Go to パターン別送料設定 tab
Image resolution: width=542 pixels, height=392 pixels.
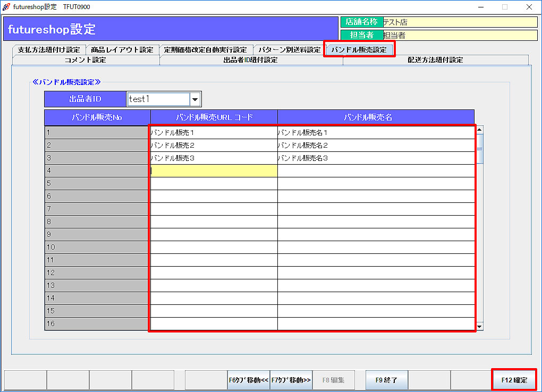pos(290,50)
